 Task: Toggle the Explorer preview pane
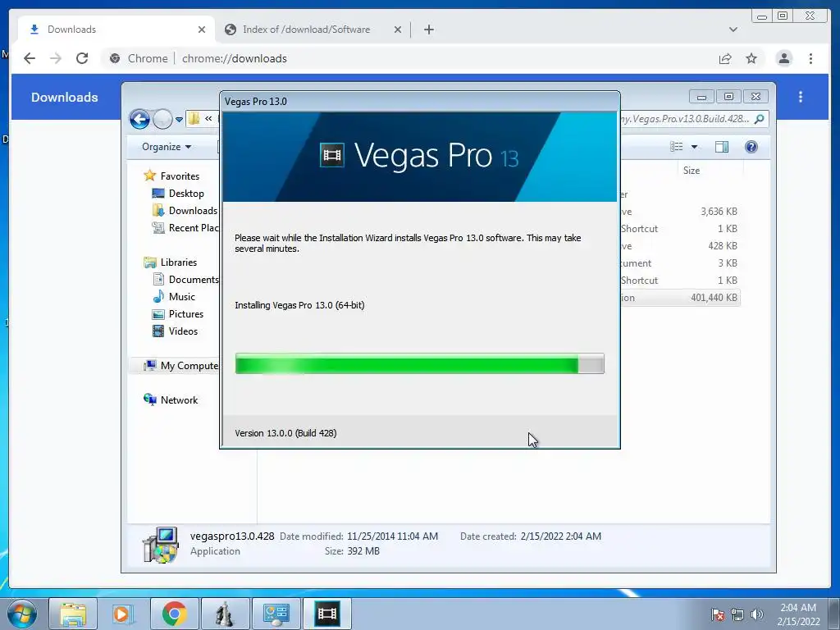click(722, 147)
